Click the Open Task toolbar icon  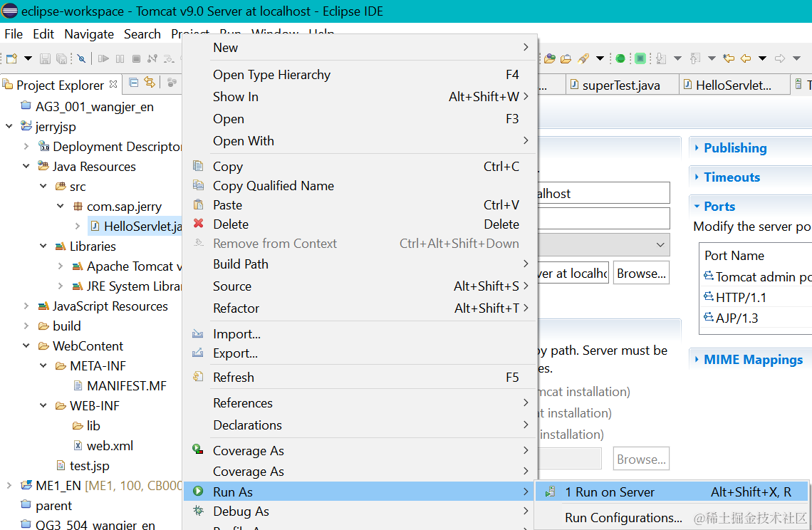tap(566, 58)
